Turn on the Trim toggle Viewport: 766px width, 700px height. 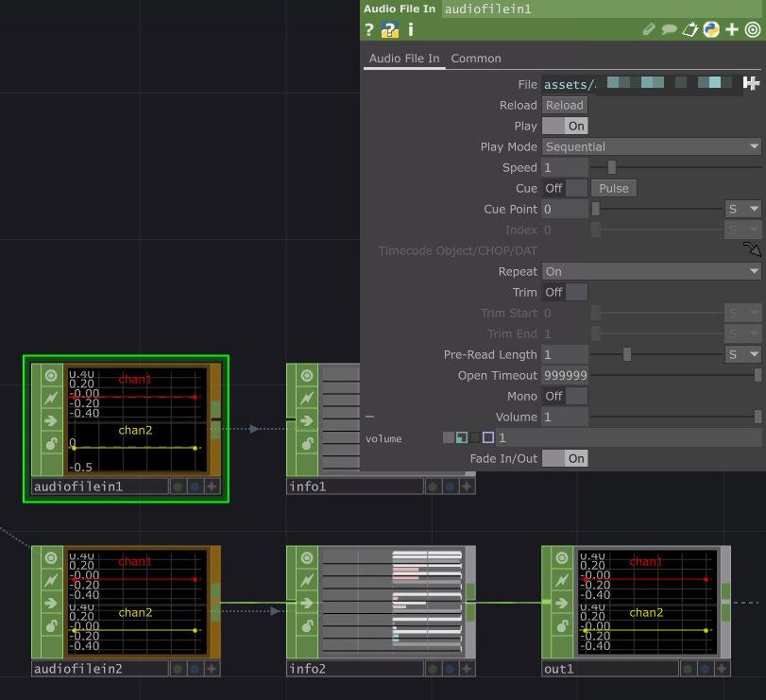coord(576,292)
